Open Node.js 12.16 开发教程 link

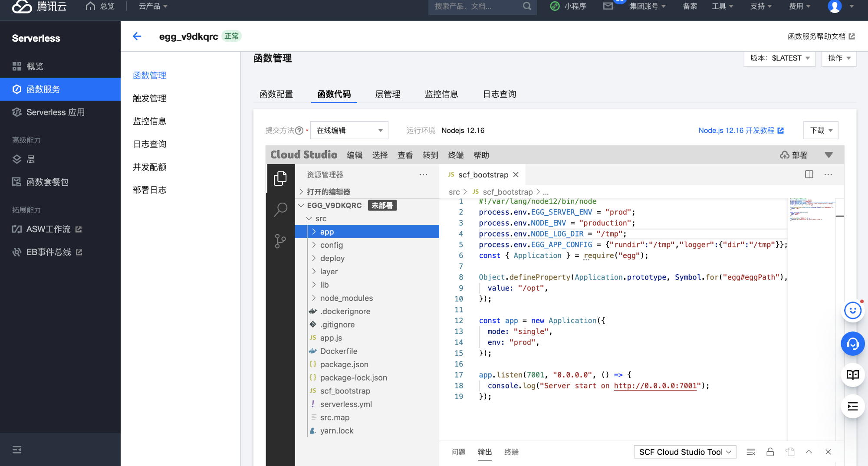point(741,130)
